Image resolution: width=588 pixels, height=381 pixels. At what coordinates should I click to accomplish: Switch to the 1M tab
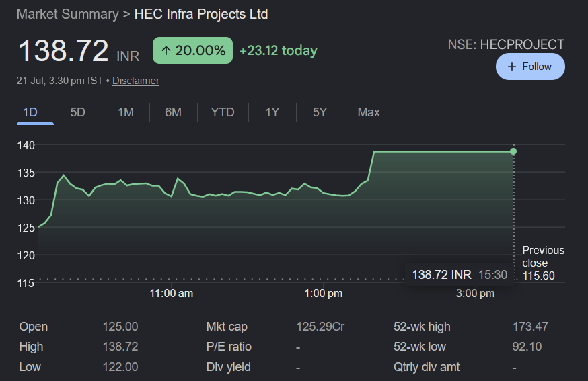tap(126, 112)
